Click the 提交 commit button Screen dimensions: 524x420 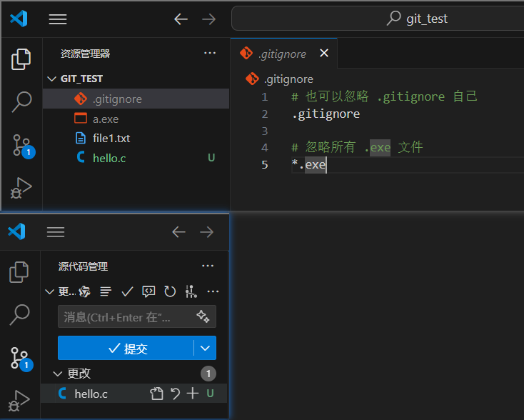(126, 348)
